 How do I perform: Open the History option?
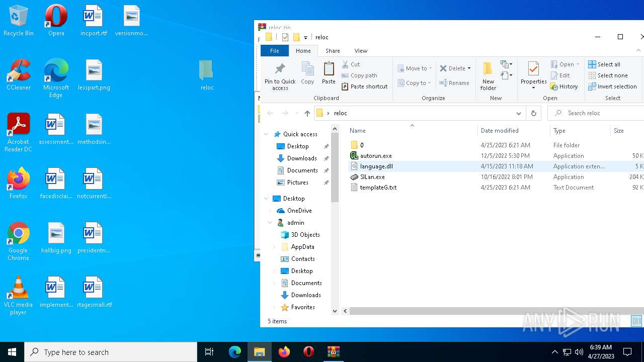click(564, 86)
